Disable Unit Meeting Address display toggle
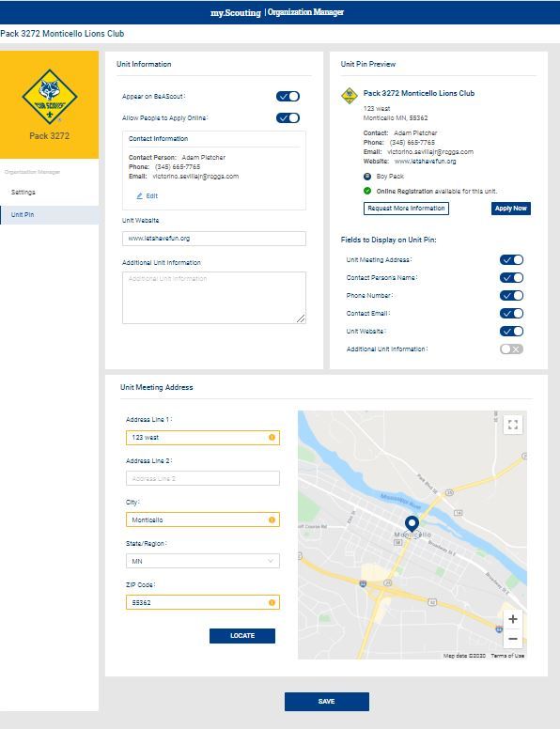 point(512,260)
